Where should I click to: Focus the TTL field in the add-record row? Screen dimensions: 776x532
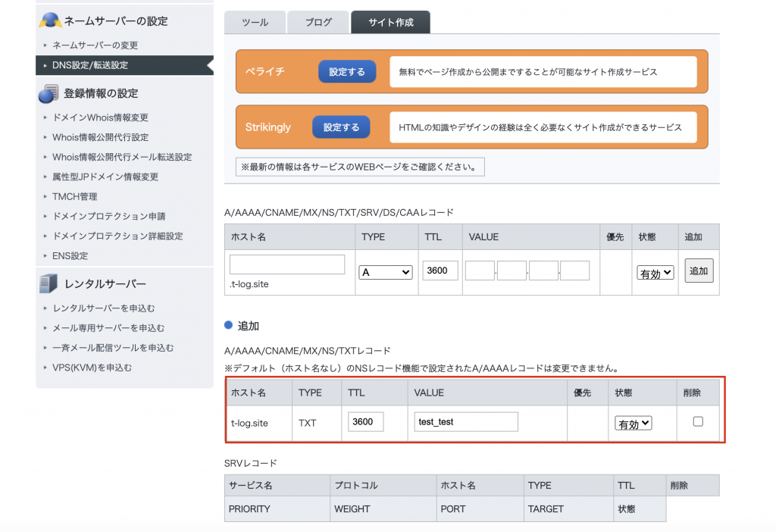coord(440,271)
